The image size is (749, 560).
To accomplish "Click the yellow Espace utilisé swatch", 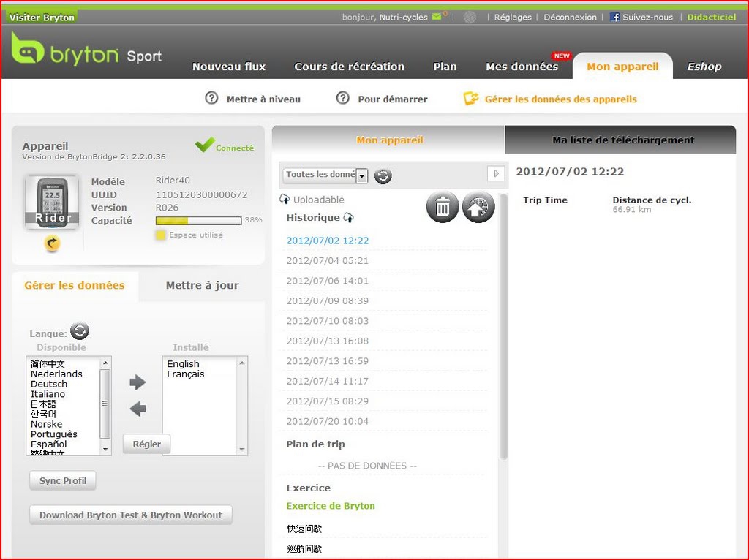I will (x=160, y=235).
